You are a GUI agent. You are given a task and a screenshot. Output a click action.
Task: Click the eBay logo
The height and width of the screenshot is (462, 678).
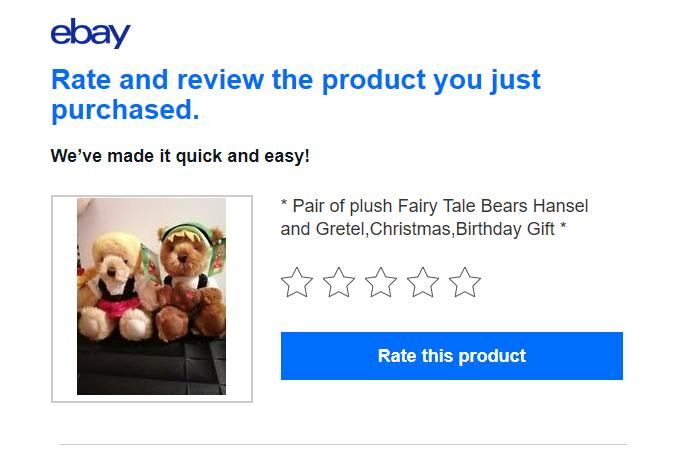pos(90,33)
